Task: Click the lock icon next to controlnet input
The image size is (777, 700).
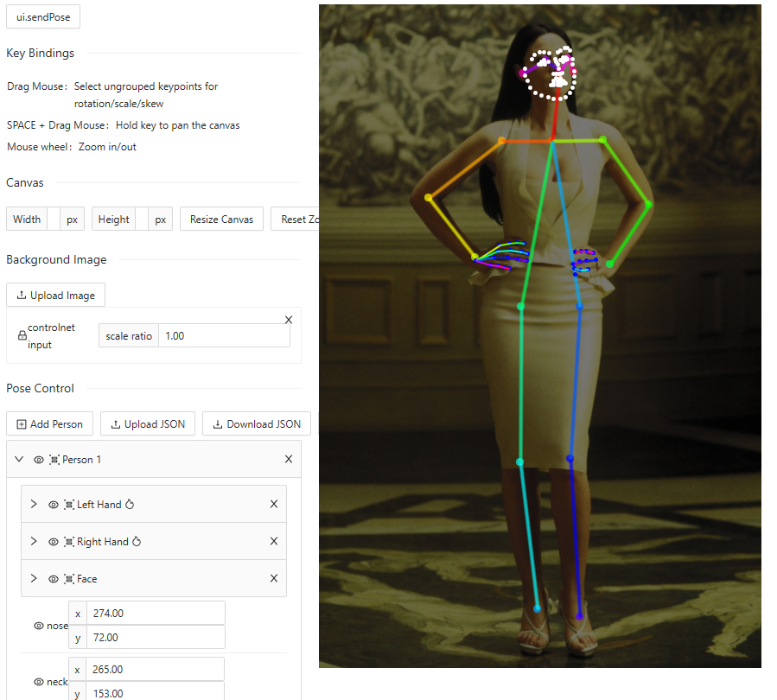Action: click(22, 336)
